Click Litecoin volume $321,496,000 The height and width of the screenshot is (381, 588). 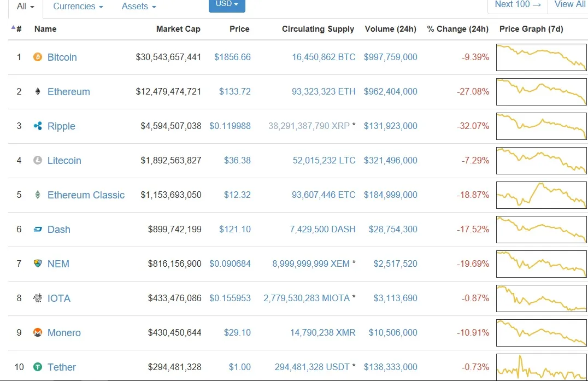click(390, 161)
